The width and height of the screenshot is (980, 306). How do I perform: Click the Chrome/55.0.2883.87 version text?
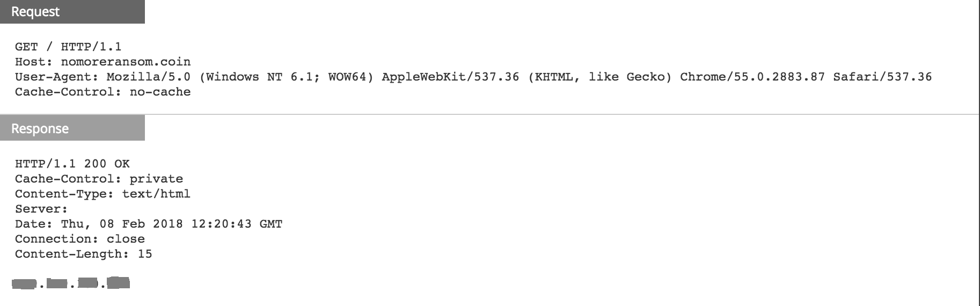click(752, 77)
